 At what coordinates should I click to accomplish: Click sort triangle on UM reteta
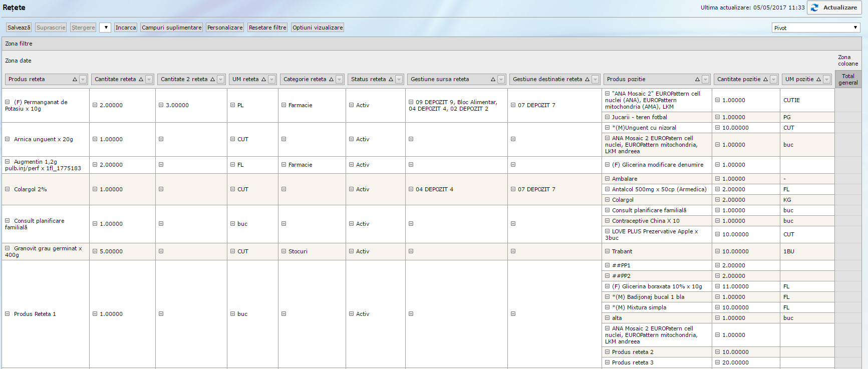tap(263, 80)
